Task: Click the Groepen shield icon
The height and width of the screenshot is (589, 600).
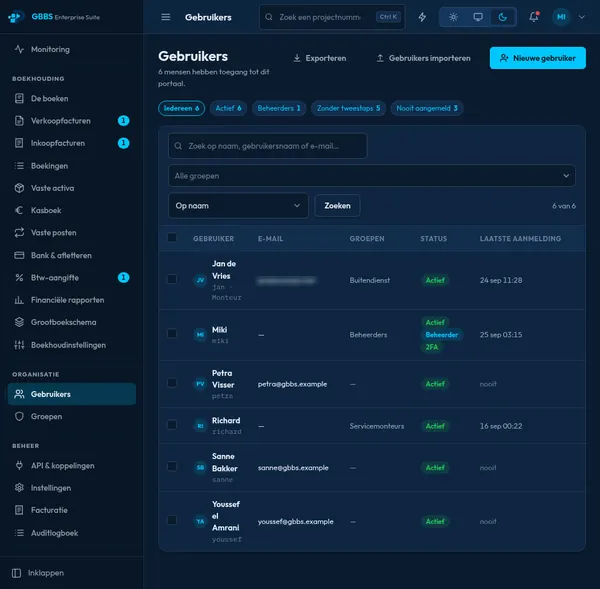Action: click(x=19, y=416)
